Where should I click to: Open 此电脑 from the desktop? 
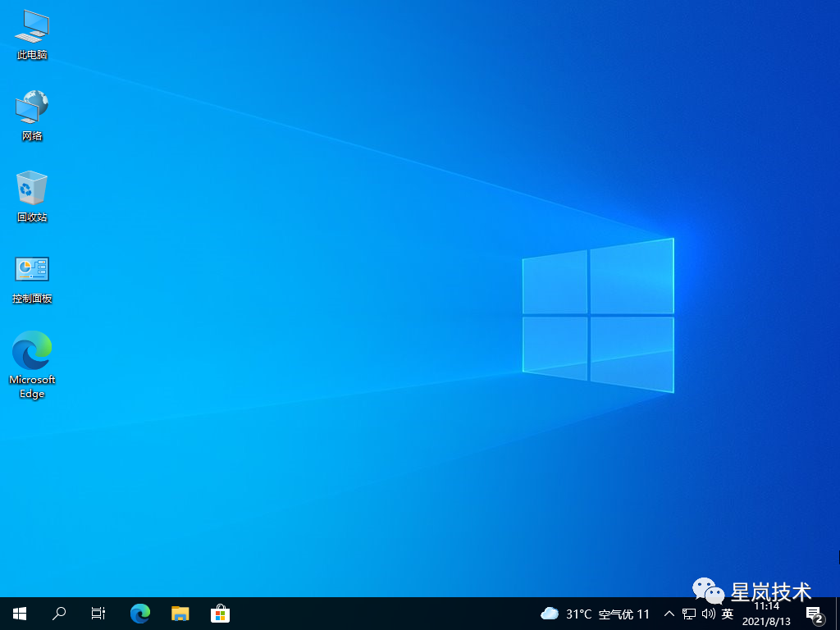pos(31,33)
